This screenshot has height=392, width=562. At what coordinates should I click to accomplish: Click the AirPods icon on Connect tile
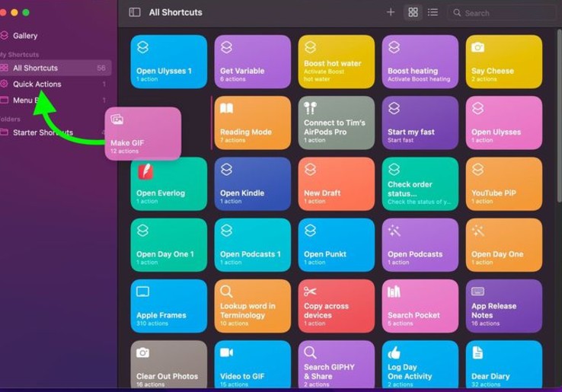(x=310, y=108)
